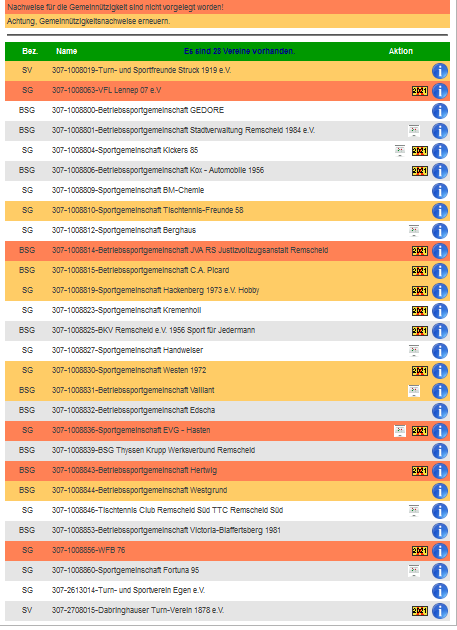The image size is (457, 630).
Task: Open info icon for VFL Lennep 07
Action: point(440,91)
